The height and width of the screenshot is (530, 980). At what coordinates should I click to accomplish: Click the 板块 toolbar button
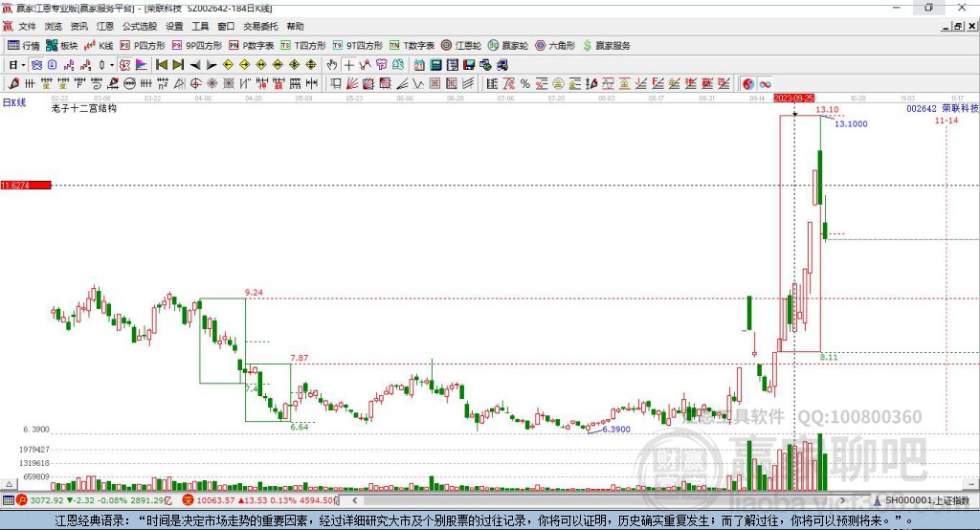coord(62,46)
